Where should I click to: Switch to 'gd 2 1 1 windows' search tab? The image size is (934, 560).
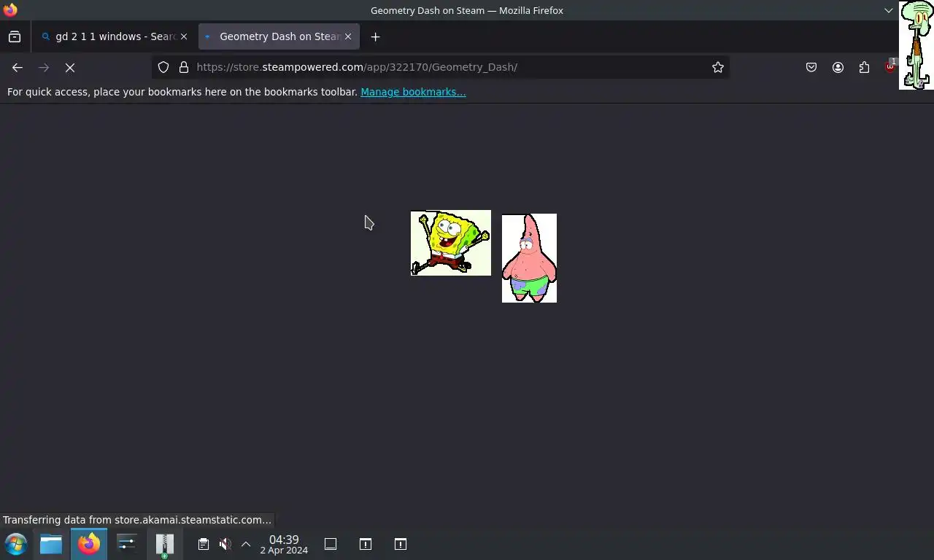coord(115,36)
